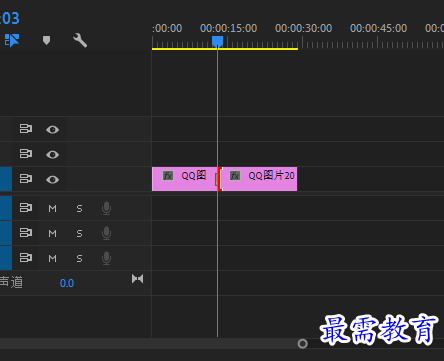Enable voice-over record on first audio track

tap(106, 208)
